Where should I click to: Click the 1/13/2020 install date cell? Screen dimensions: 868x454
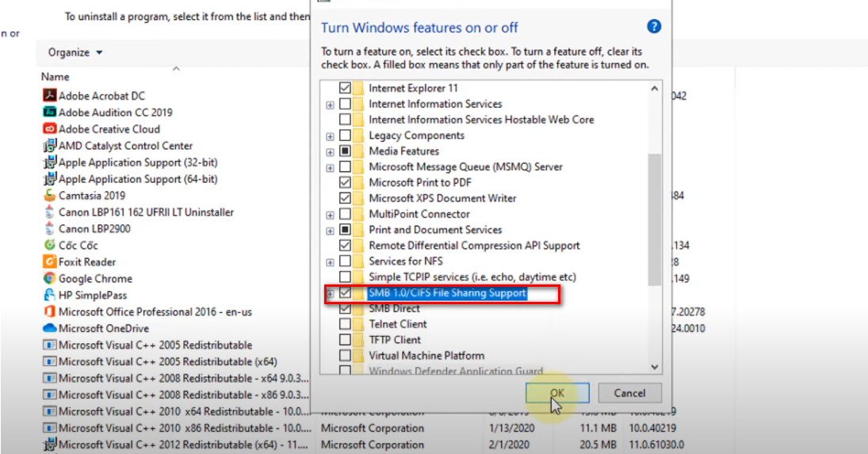click(x=511, y=428)
